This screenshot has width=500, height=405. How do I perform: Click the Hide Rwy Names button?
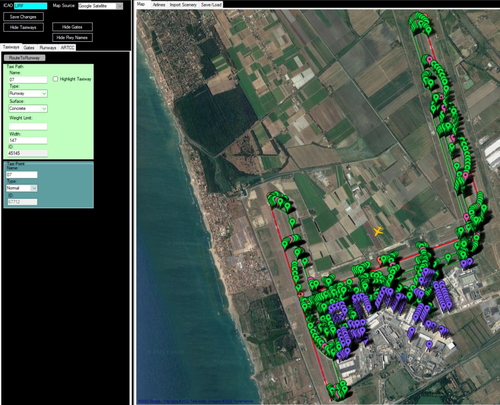point(72,38)
